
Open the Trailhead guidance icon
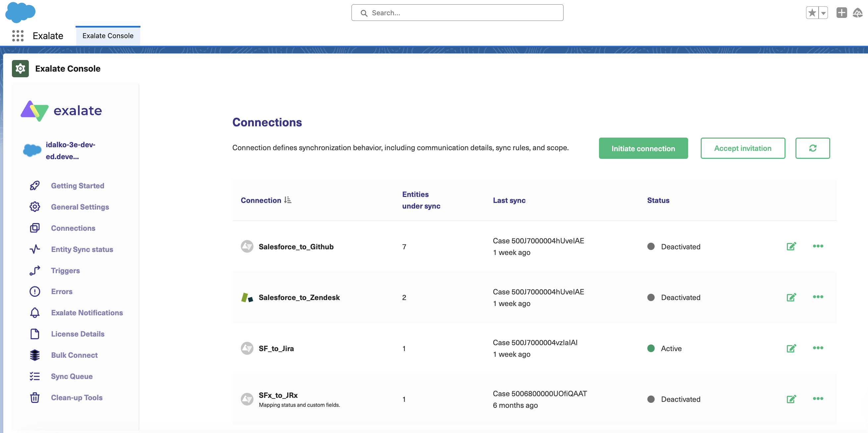[857, 13]
